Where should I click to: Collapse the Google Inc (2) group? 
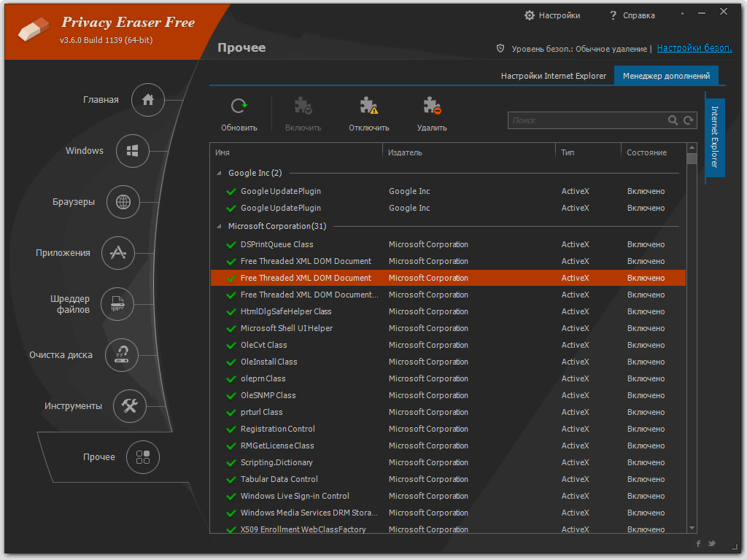coord(219,173)
